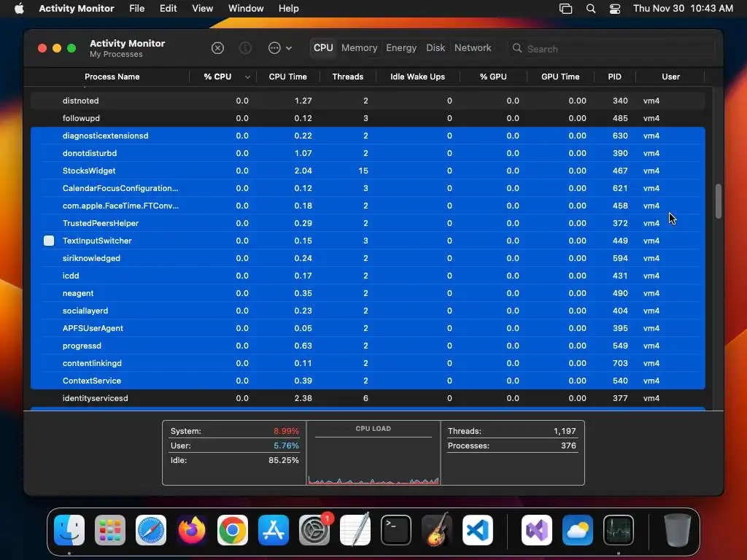Viewport: 747px width, 560px height.
Task: Select the TrustedPeersHelper process
Action: click(368, 223)
